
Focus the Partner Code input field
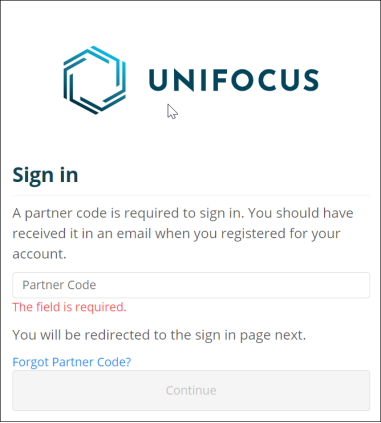191,285
